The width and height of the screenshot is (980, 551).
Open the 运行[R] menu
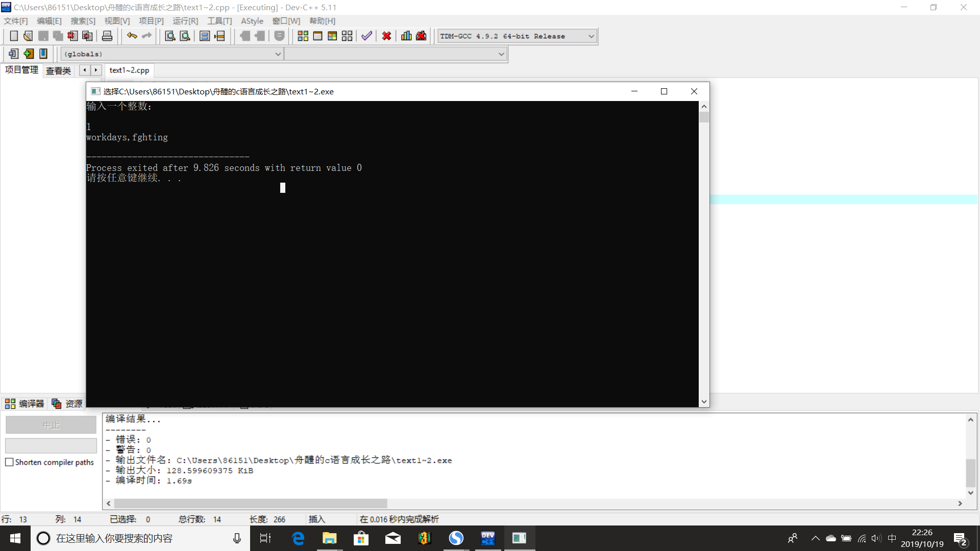pyautogui.click(x=185, y=21)
